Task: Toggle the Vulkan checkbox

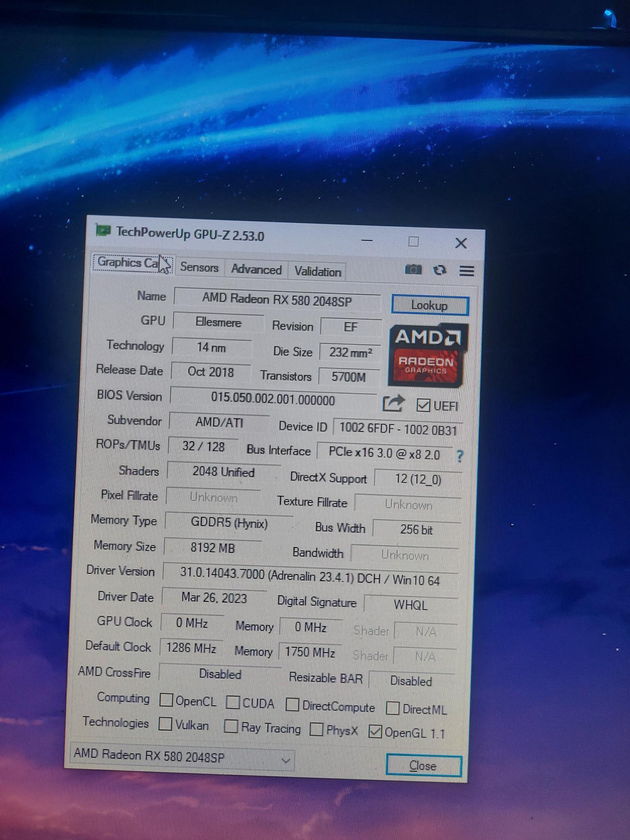Action: pyautogui.click(x=165, y=724)
